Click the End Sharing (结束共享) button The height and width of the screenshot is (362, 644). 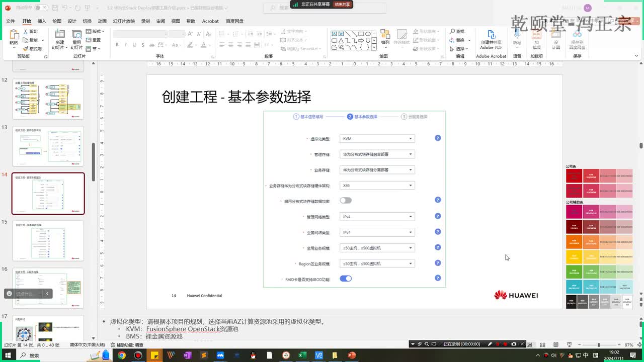(x=343, y=4)
